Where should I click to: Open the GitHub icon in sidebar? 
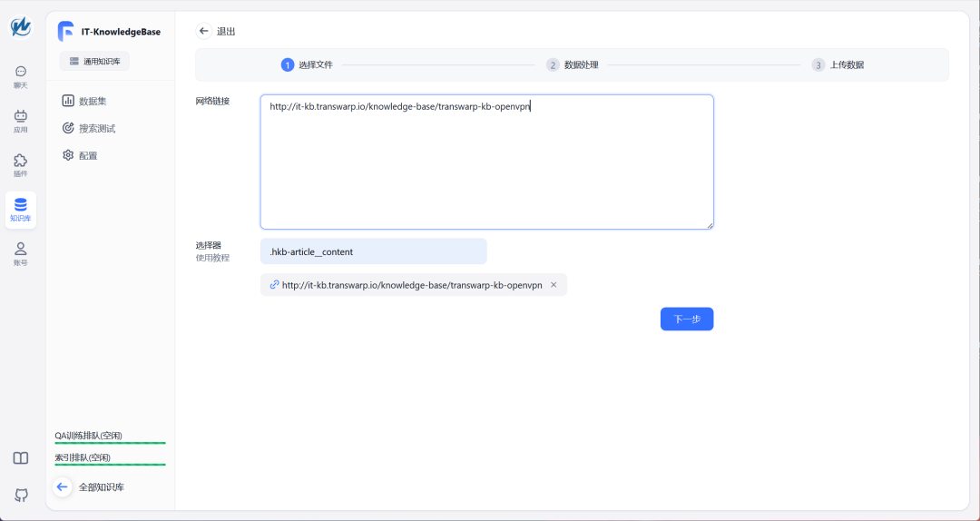20,495
